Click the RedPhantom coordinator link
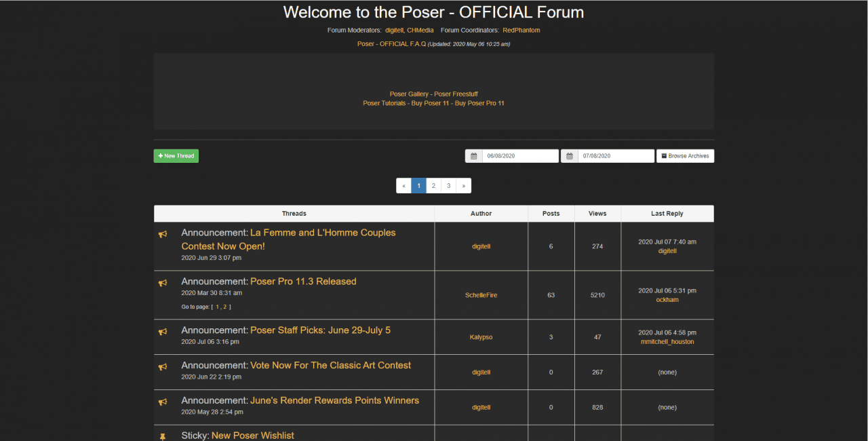Viewport: 868px width, 441px height. [x=521, y=30]
